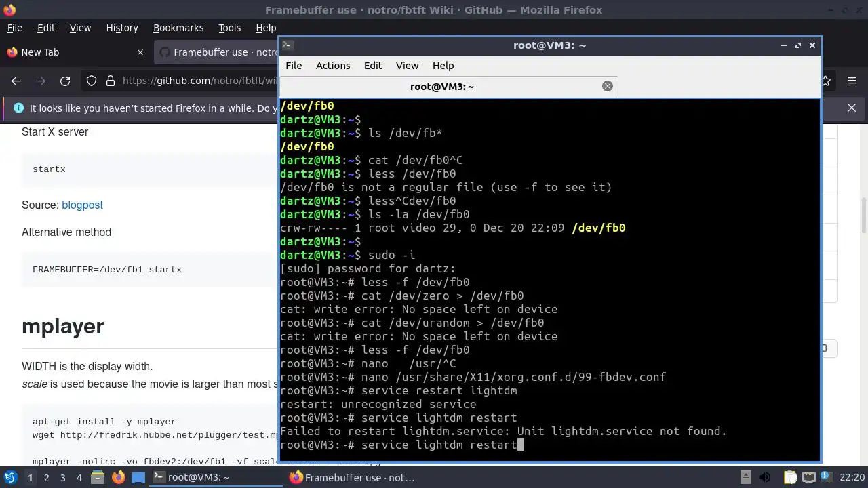The image size is (868, 488).
Task: Click the show desktop taskbar icon
Action: pos(138,477)
